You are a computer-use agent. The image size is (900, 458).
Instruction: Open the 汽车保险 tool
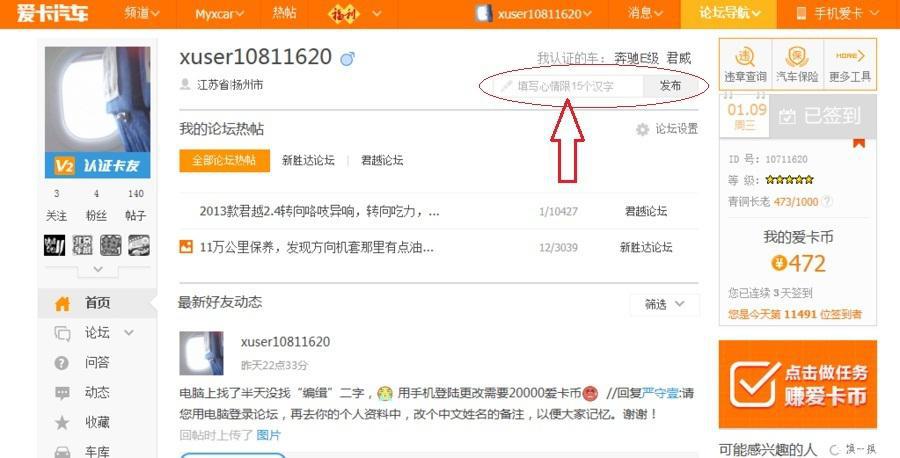[x=797, y=64]
